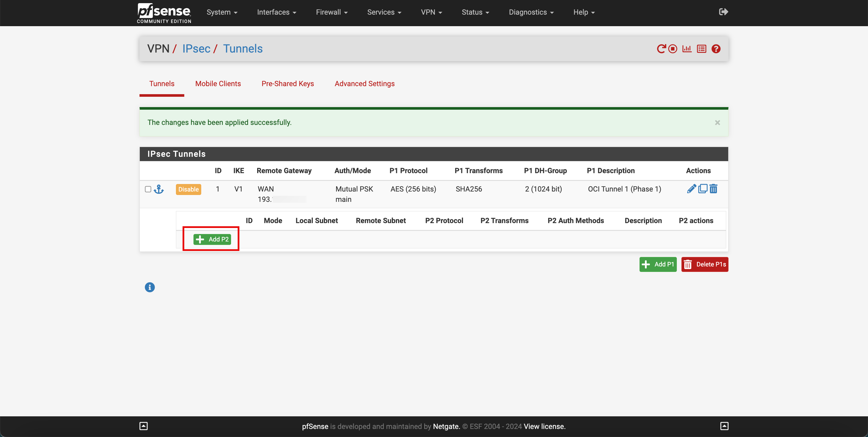Click the stop IPsec service icon
The width and height of the screenshot is (868, 437).
673,49
